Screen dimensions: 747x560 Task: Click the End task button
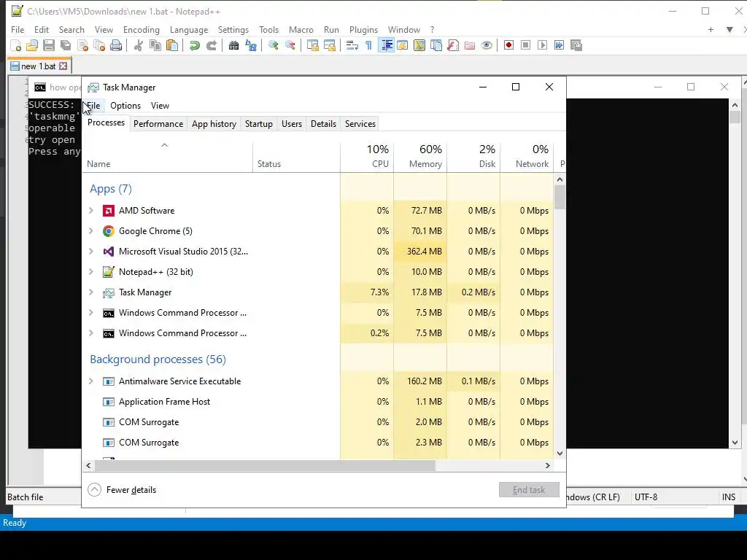(x=529, y=489)
